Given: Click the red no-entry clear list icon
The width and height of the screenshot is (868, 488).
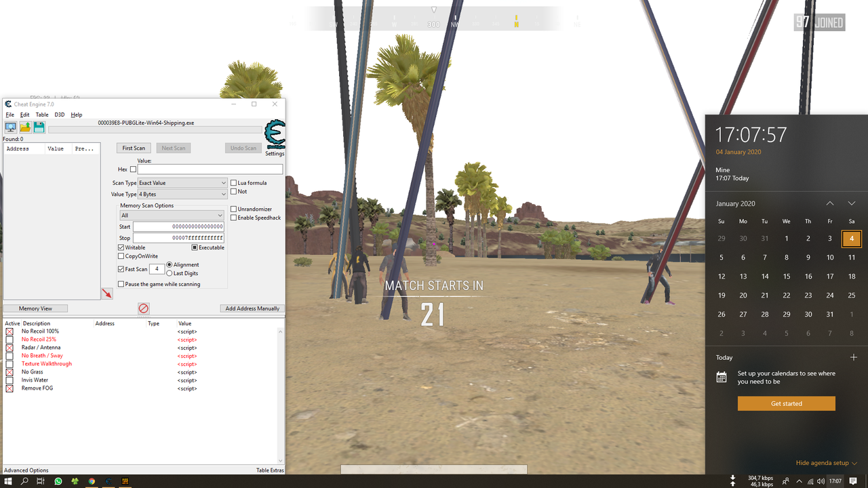Looking at the screenshot, I should click(144, 308).
